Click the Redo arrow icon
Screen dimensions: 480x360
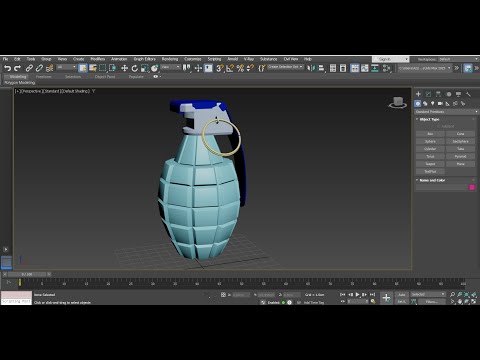[x=17, y=68]
